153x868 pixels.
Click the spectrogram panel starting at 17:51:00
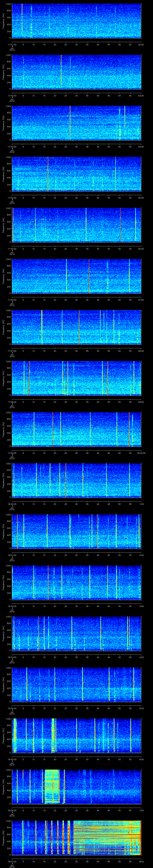click(77, 21)
